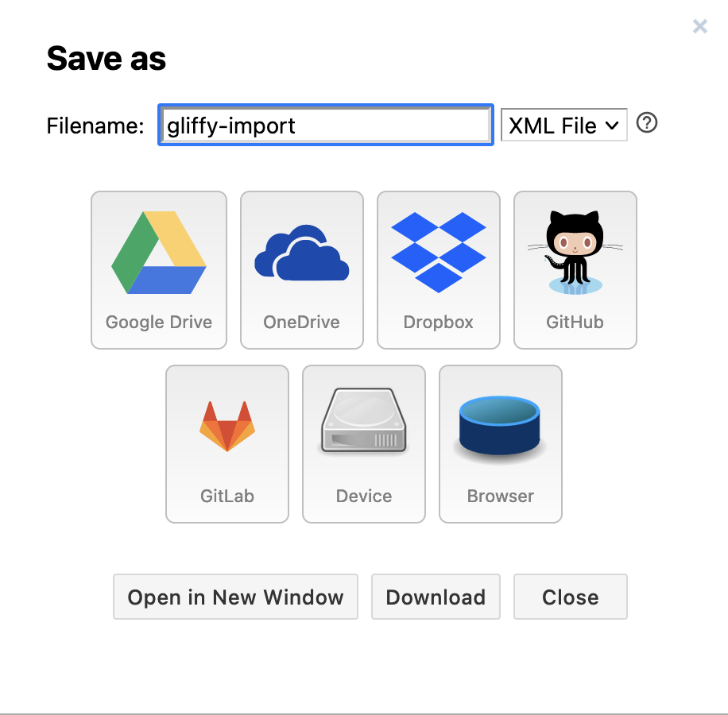Click Open in New Window
728x715 pixels.
(235, 597)
